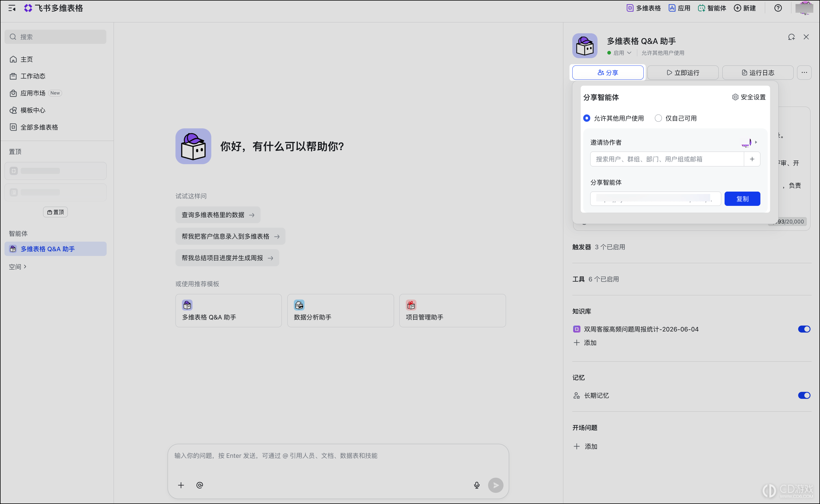This screenshot has width=820, height=504.
Task: Open the help question-mark icon
Action: coord(778,8)
